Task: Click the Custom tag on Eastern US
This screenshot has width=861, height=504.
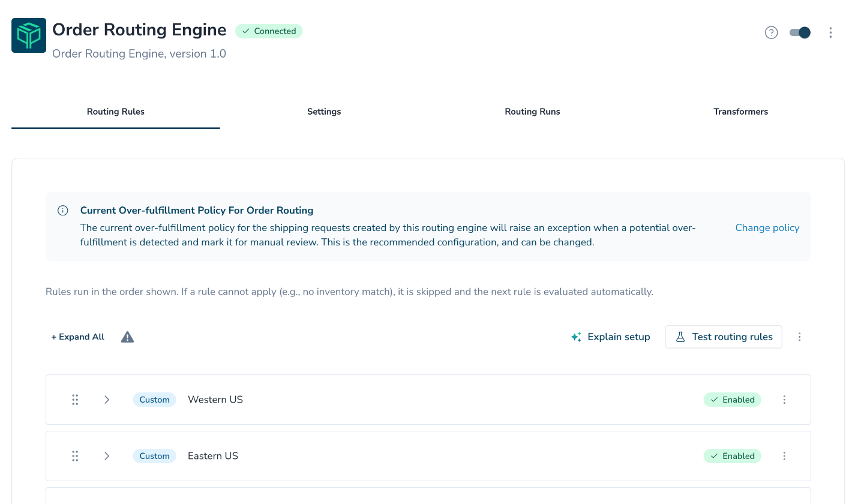Action: pyautogui.click(x=155, y=456)
